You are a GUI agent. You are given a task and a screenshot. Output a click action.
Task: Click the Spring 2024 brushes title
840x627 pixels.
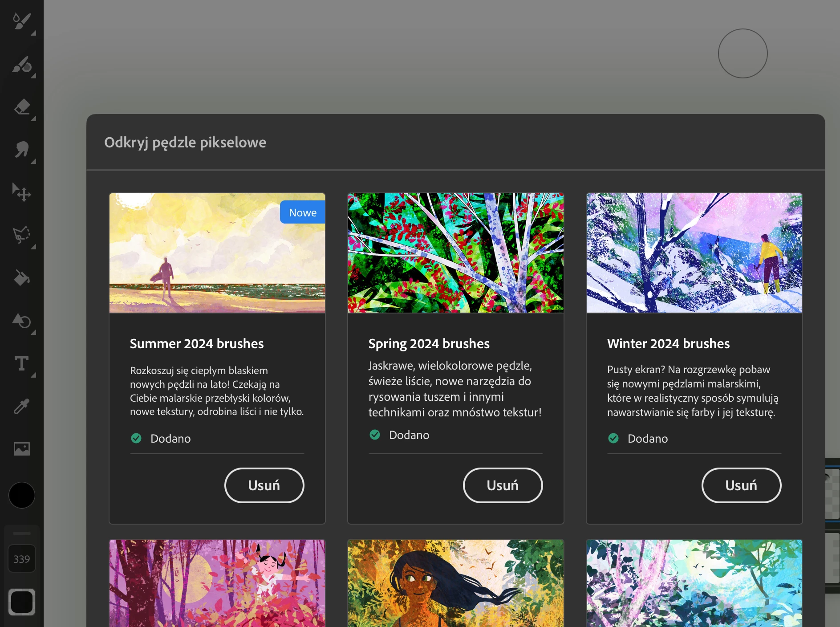pyautogui.click(x=429, y=344)
